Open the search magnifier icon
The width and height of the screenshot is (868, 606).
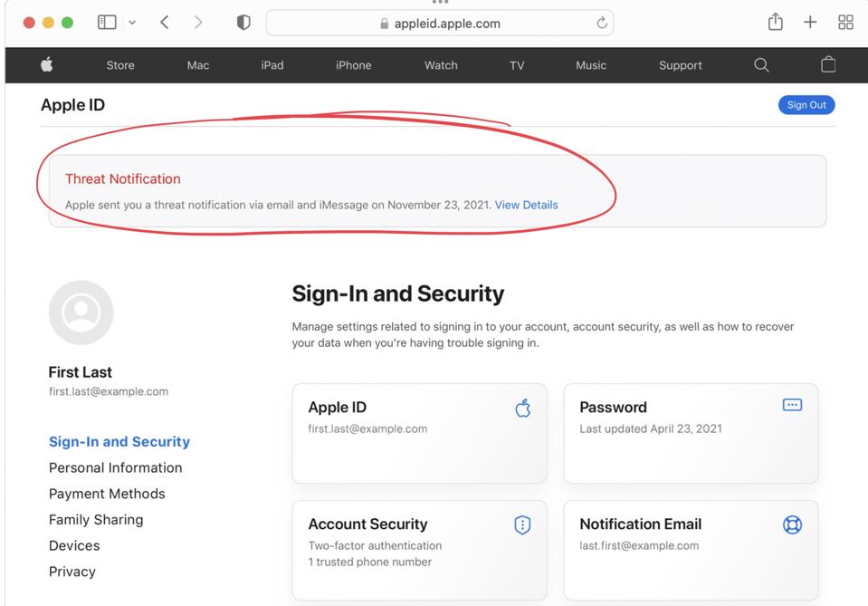coord(761,64)
